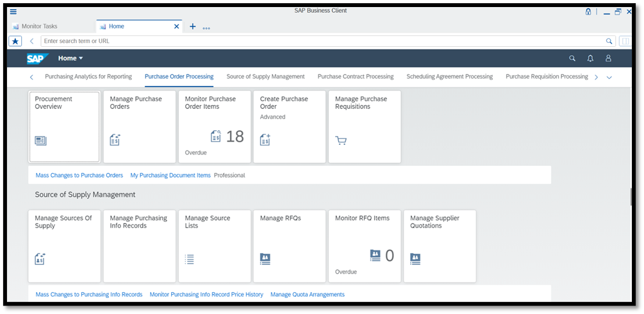
Task: Open the notifications bell
Action: point(590,58)
